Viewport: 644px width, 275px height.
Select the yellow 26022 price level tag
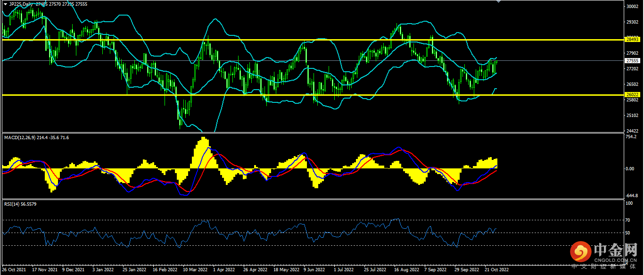pos(632,95)
